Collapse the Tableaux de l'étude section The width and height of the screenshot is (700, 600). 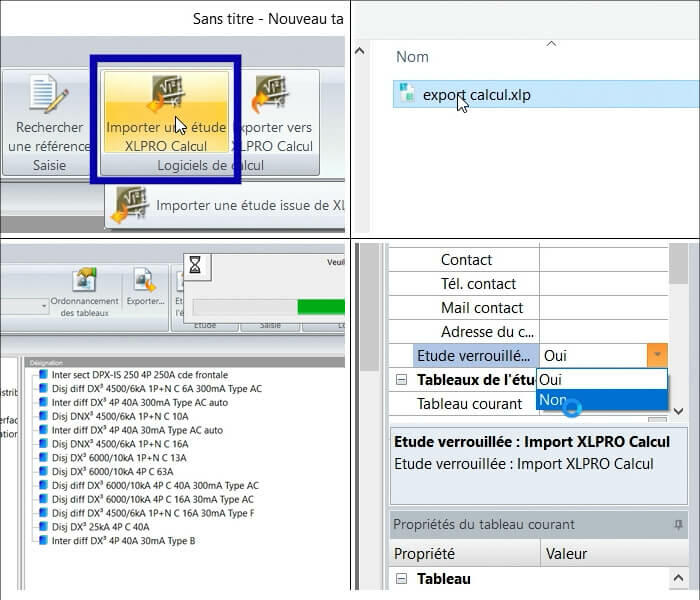point(401,379)
